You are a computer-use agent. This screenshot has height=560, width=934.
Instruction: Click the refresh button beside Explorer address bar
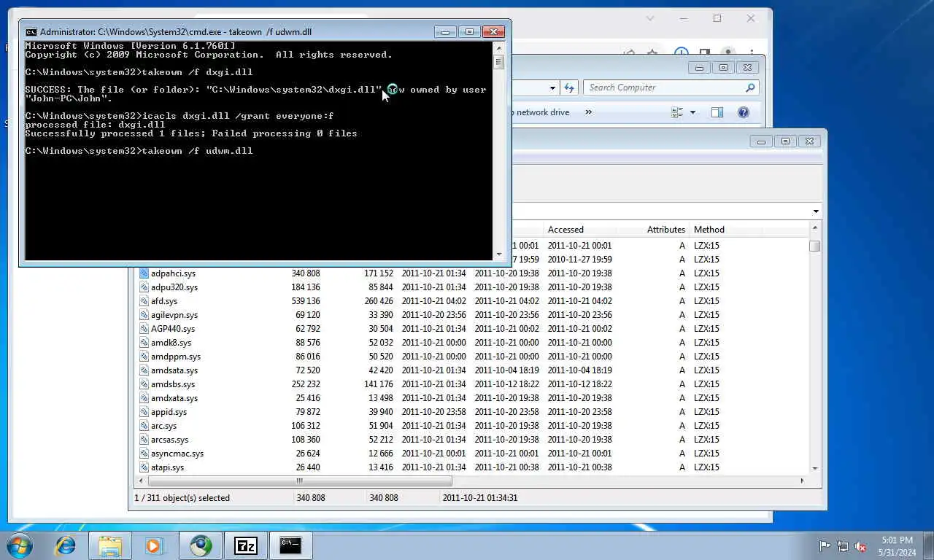pyautogui.click(x=569, y=87)
